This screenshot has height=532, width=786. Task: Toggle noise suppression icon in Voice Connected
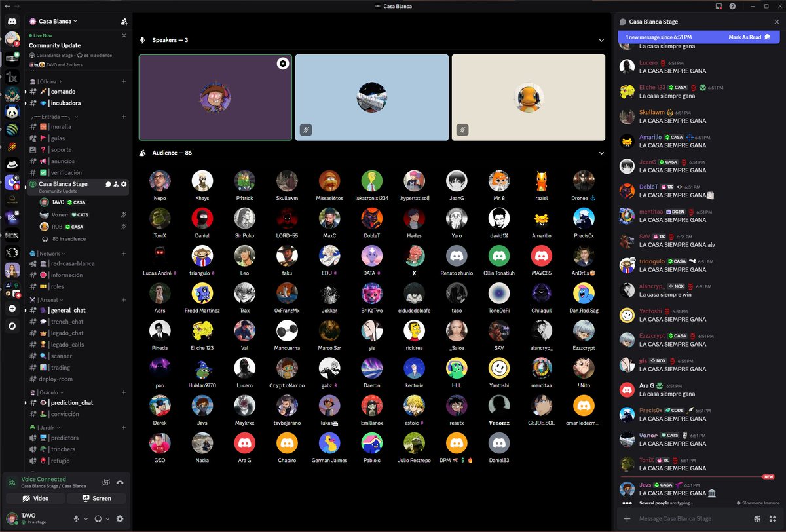pyautogui.click(x=106, y=482)
